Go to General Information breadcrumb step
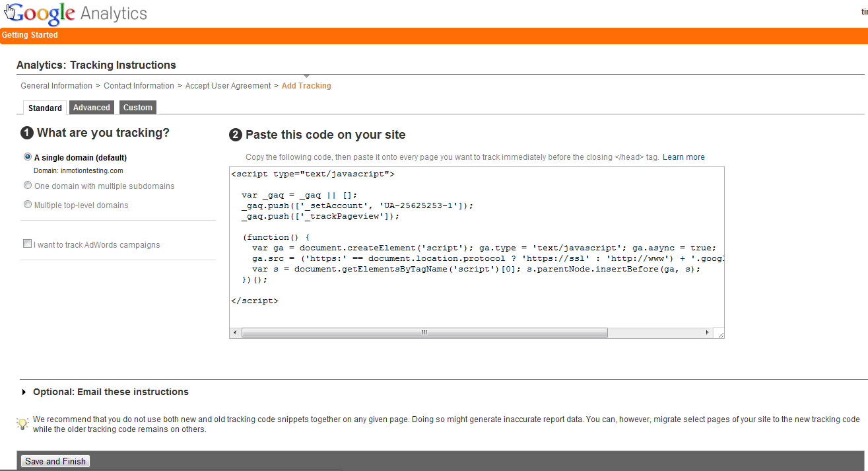Viewport: 868px width, 471px height. click(x=56, y=86)
